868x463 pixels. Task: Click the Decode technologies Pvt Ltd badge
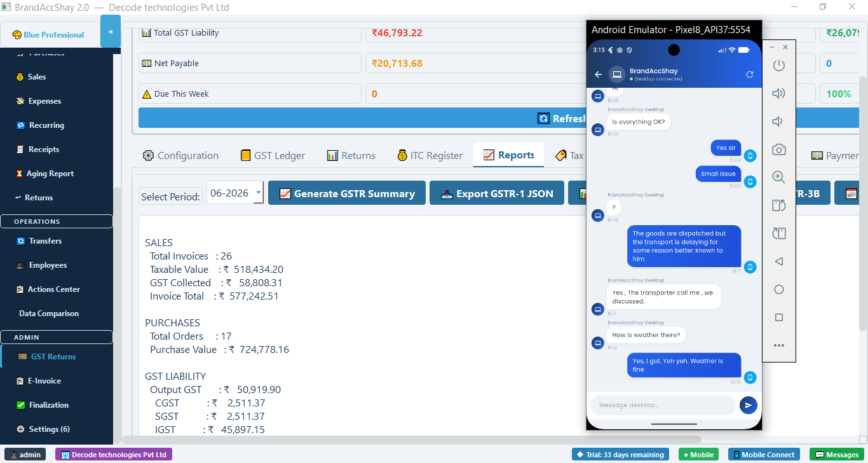click(114, 455)
